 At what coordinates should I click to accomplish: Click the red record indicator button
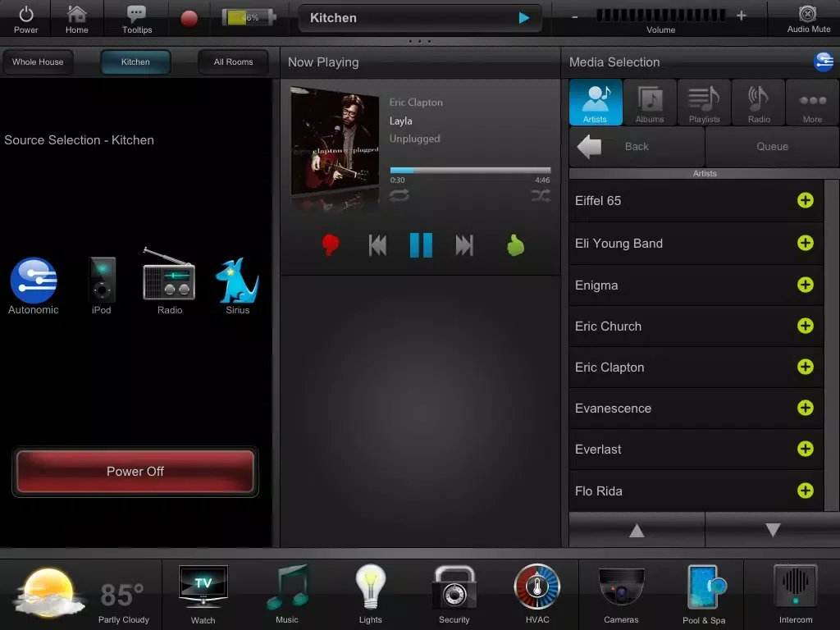pos(189,19)
